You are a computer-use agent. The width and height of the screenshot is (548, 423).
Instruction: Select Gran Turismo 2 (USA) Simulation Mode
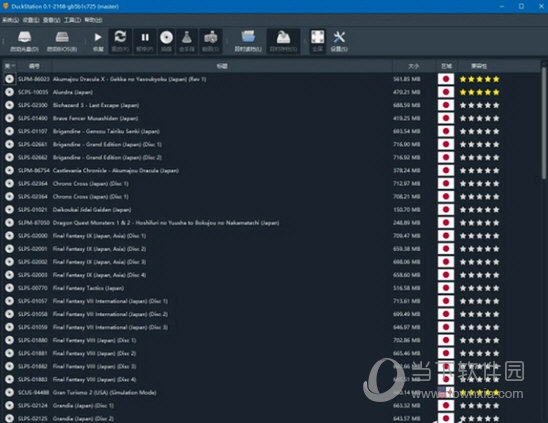(x=104, y=392)
